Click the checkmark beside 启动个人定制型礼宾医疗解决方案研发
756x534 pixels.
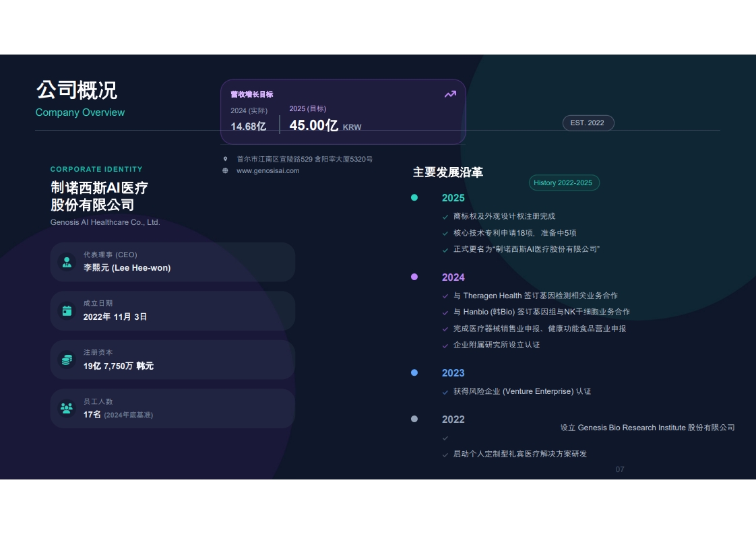[x=445, y=455]
